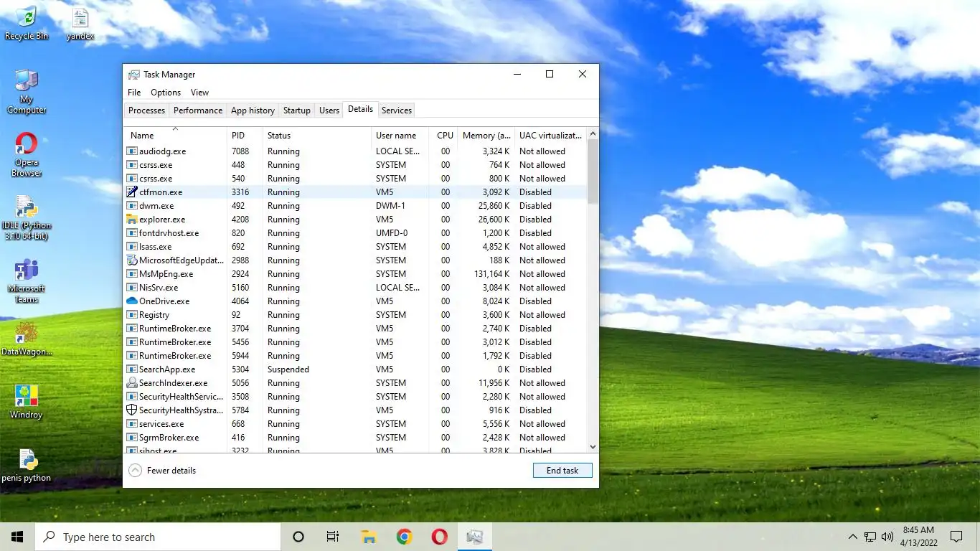Select the services.exe process row
The image size is (980, 551).
355,424
